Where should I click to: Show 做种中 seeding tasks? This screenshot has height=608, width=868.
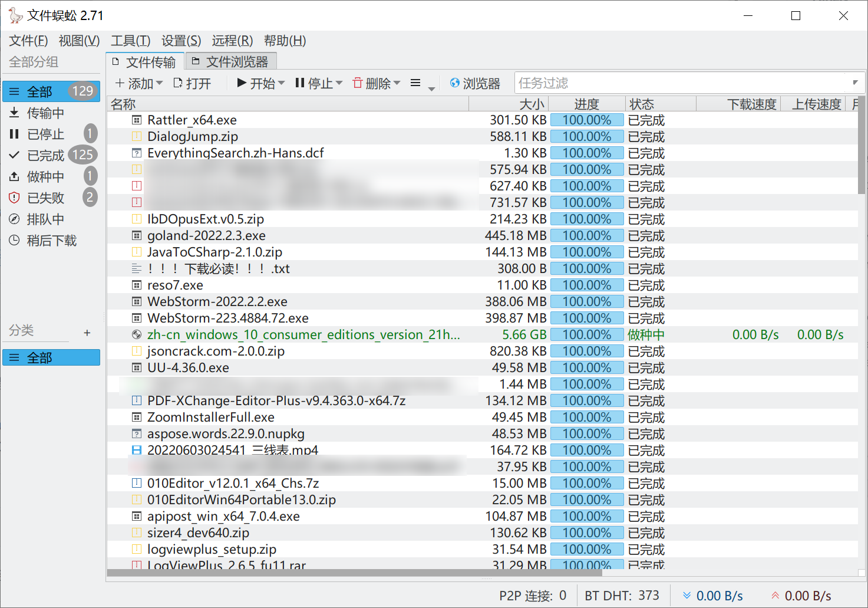(x=51, y=176)
